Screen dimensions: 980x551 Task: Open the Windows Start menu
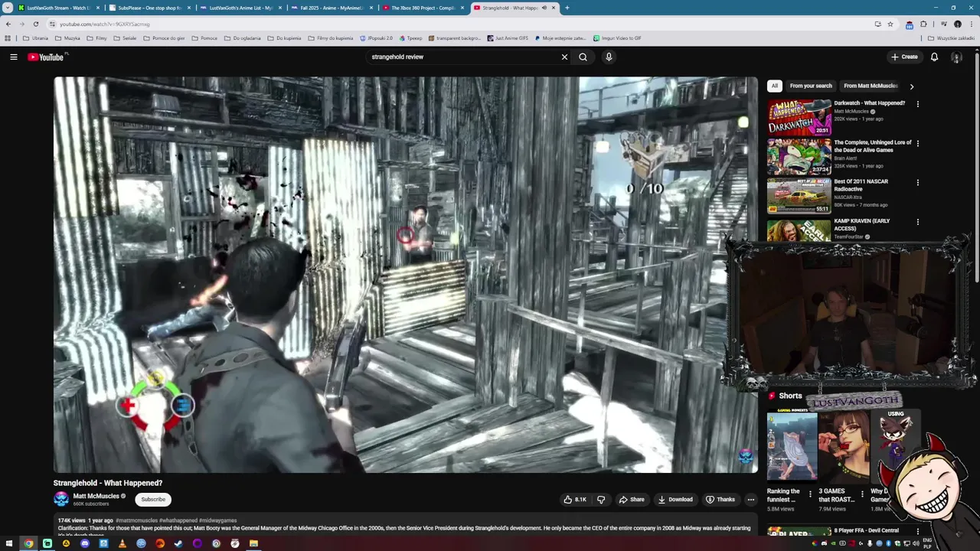pyautogui.click(x=9, y=543)
